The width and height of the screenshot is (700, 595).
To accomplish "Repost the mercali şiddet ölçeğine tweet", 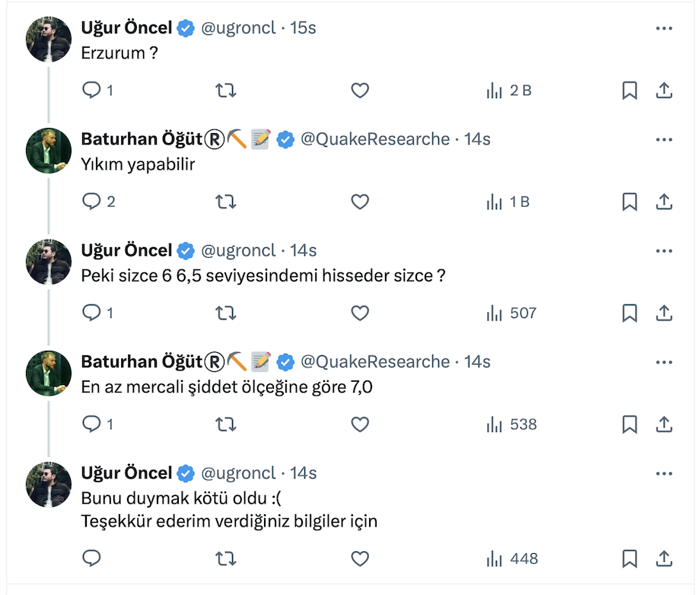I will tap(226, 424).
